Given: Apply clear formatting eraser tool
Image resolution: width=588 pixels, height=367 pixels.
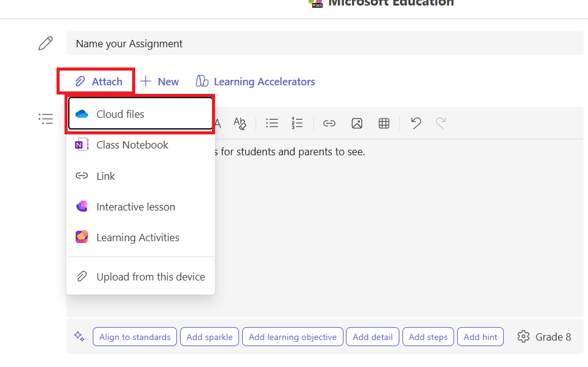Looking at the screenshot, I should 240,123.
